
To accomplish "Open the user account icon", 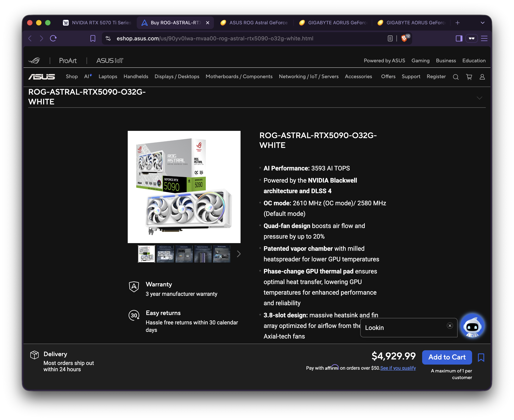I will pos(482,77).
